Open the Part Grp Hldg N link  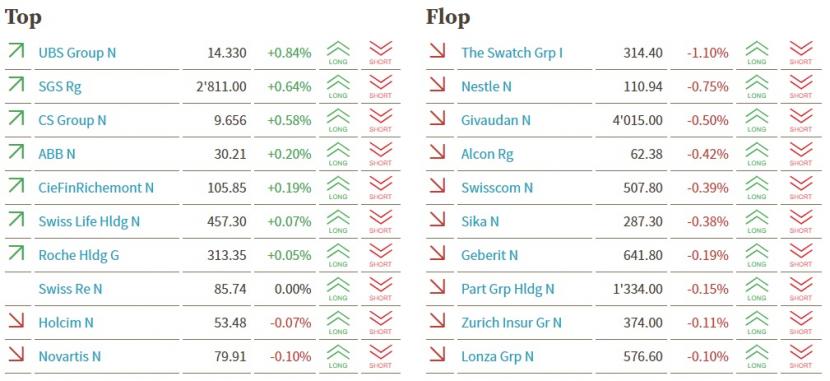click(508, 289)
